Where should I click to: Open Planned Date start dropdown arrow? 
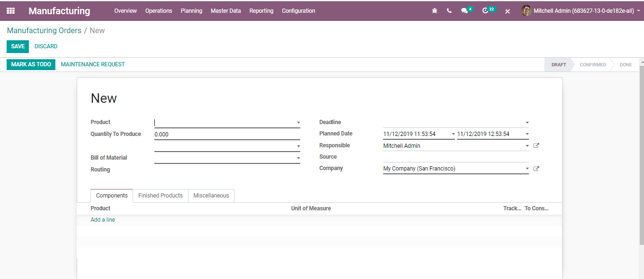pos(453,135)
